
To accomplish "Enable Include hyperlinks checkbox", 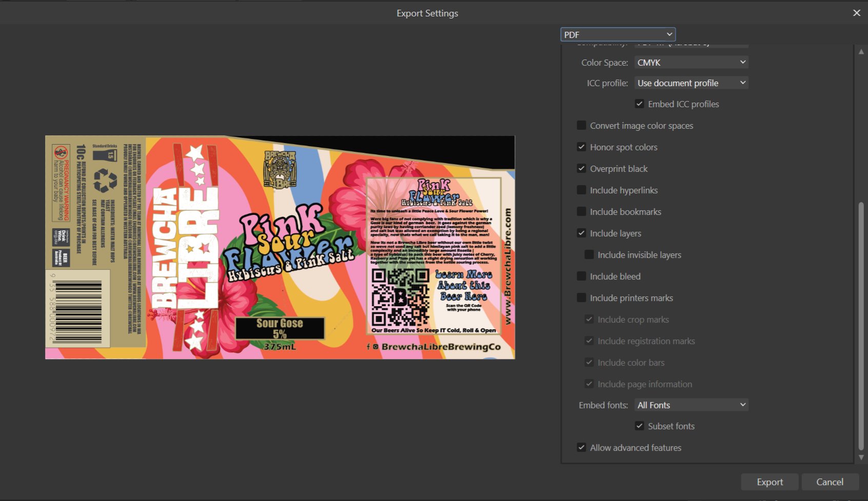I will 581,190.
